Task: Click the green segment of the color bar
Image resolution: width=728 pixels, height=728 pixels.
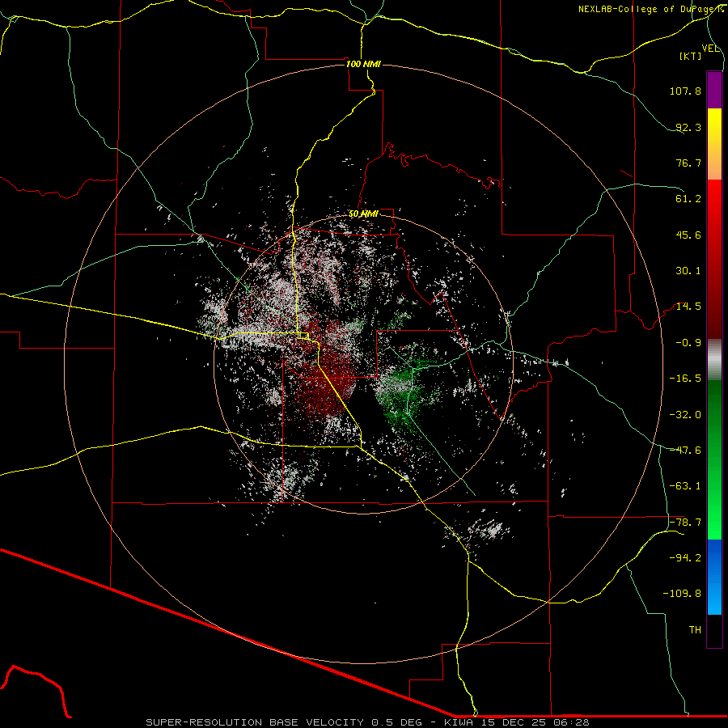Action: (x=714, y=459)
